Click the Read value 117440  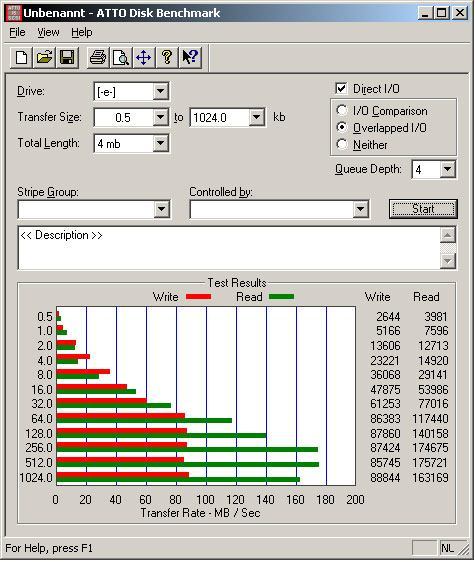[430, 419]
